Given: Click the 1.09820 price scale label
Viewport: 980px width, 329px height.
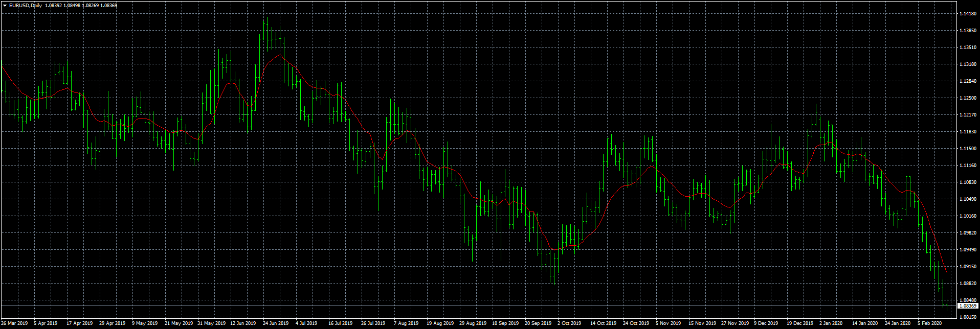Looking at the screenshot, I should coord(968,233).
